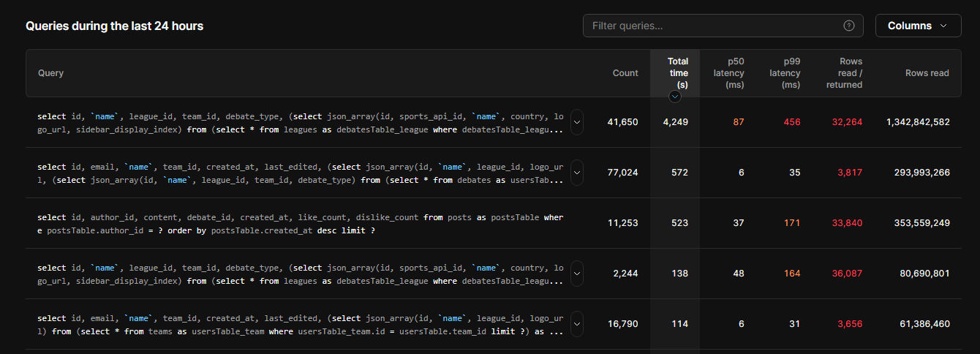This screenshot has width=980, height=354.
Task: Open the posts table query row
Action: coord(301,223)
